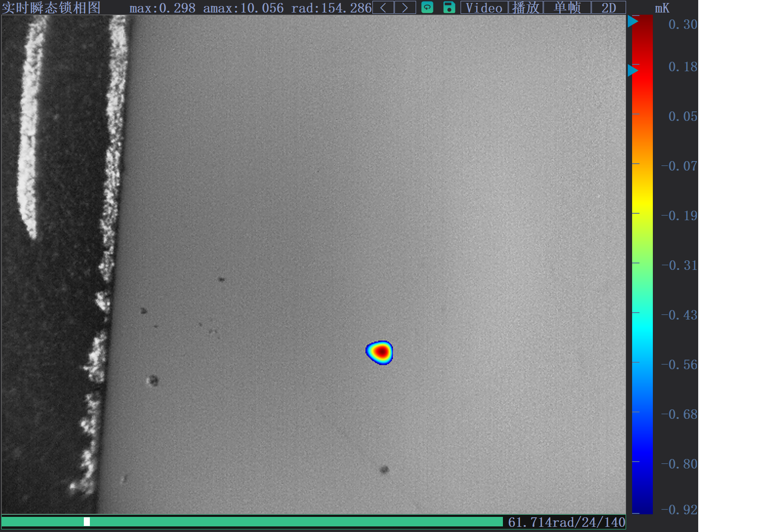760x532 pixels.
Task: Click the lower color scale marker near 0.18
Action: click(633, 70)
